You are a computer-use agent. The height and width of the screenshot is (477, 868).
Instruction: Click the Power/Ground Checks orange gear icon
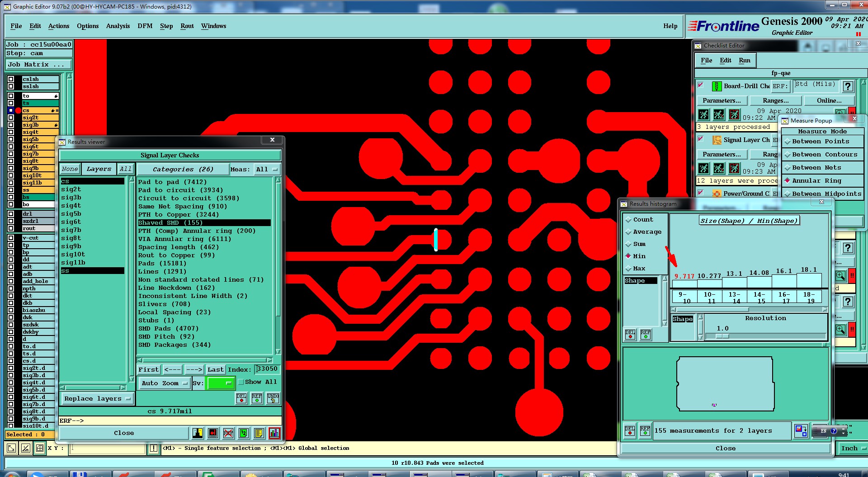[717, 194]
